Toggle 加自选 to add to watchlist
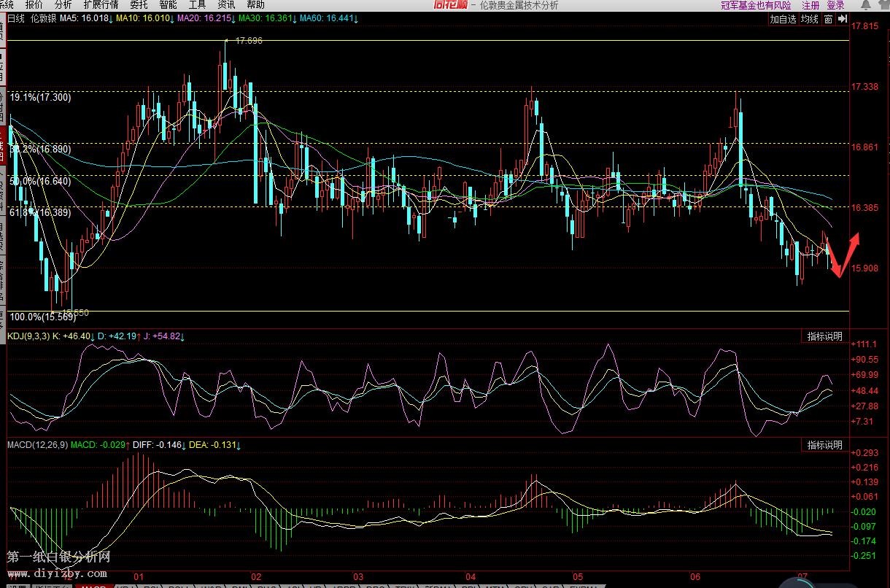Screen dimensions: 890x588 (783, 19)
